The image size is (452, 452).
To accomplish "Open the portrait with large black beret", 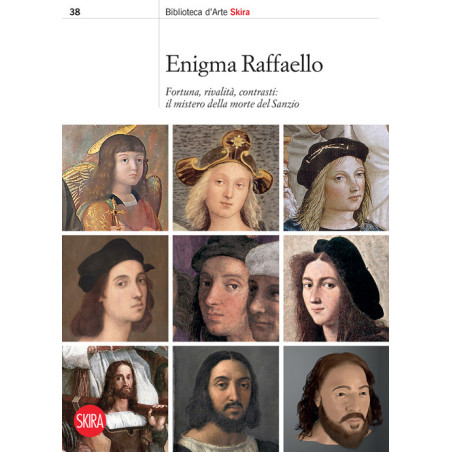I will (336, 288).
